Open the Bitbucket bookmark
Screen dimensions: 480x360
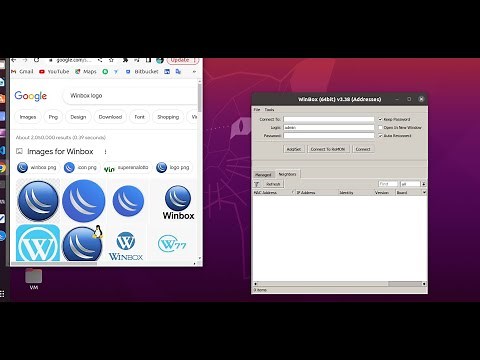[x=142, y=71]
